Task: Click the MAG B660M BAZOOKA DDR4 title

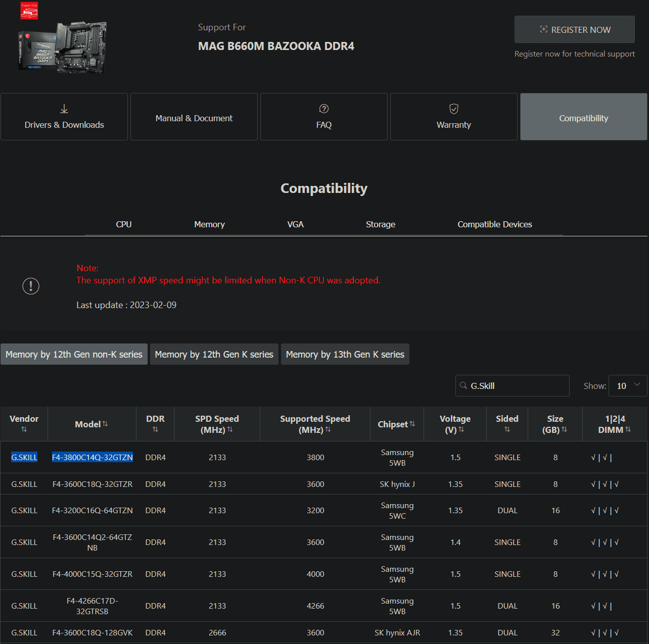Action: point(276,46)
